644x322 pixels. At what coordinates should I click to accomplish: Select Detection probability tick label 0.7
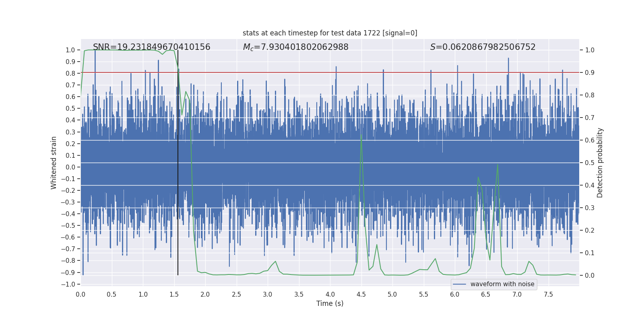point(590,118)
